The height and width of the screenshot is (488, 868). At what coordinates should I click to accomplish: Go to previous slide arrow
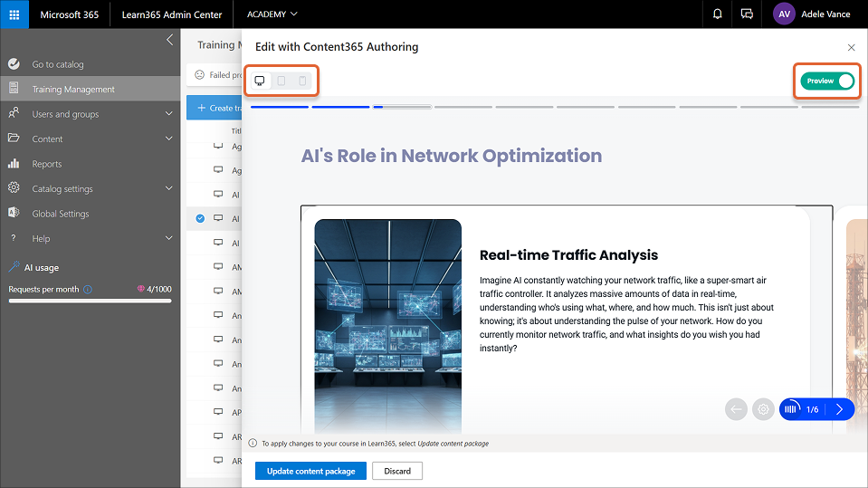coord(736,409)
